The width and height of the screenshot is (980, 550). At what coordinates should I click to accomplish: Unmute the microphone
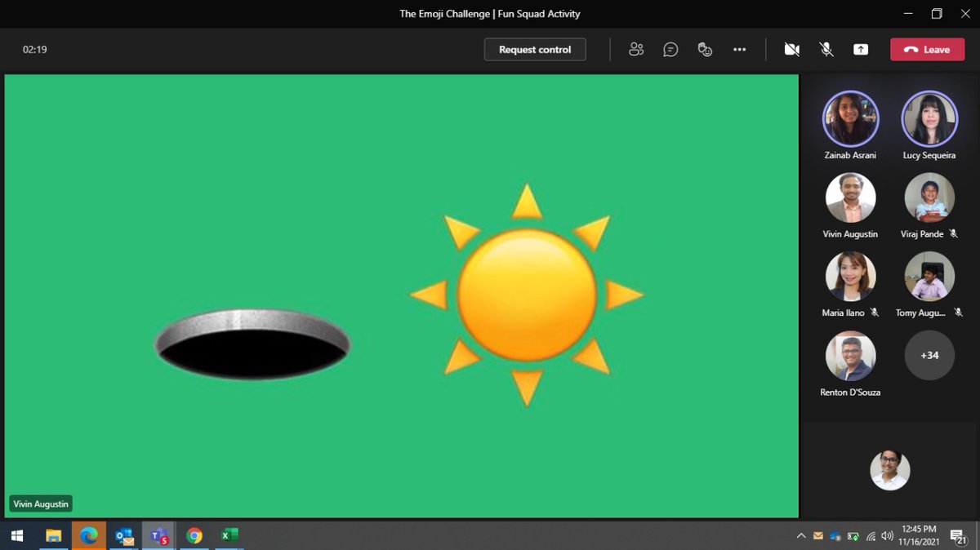click(826, 50)
